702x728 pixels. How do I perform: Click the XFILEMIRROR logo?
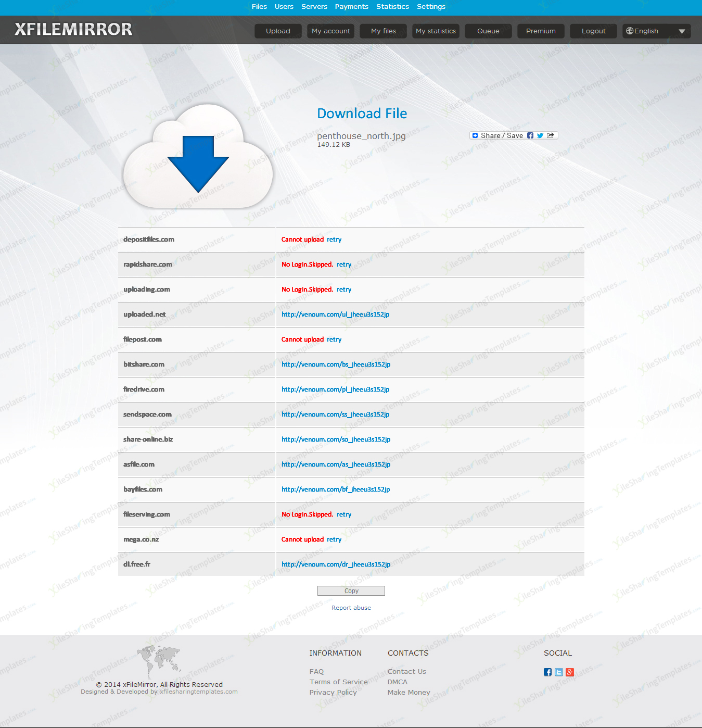point(73,29)
